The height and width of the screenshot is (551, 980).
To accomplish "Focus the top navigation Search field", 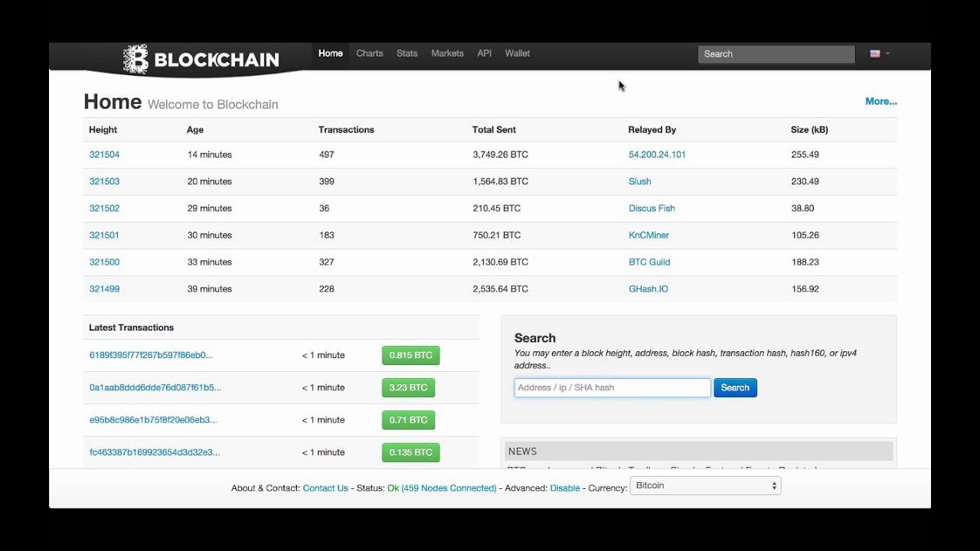I will pos(776,54).
